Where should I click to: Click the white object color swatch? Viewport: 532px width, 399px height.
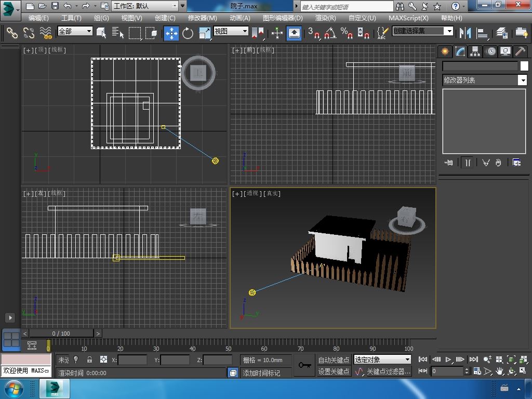click(524, 66)
